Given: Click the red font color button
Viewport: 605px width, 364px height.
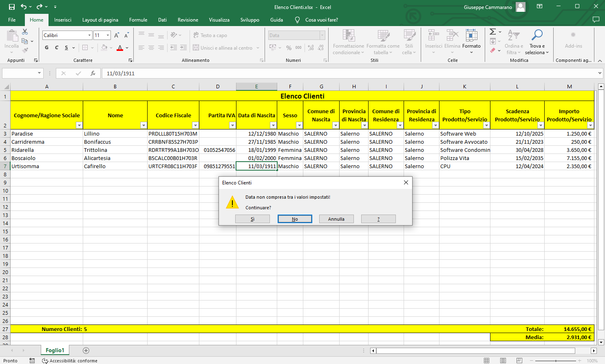Looking at the screenshot, I should [x=120, y=48].
